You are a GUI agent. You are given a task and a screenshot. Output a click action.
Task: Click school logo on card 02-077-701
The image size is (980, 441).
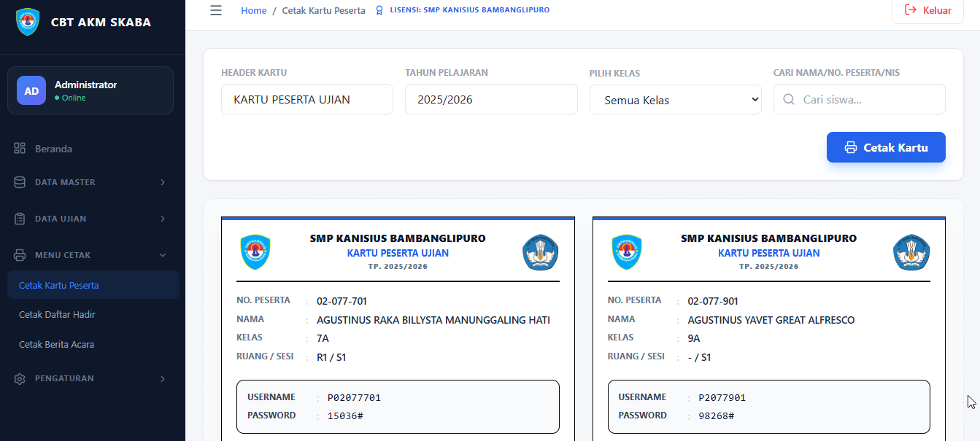click(x=255, y=252)
